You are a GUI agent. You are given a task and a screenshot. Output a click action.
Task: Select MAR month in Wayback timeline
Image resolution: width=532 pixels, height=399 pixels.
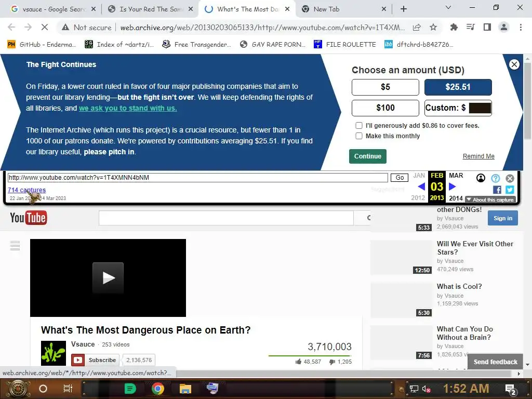[x=456, y=176]
